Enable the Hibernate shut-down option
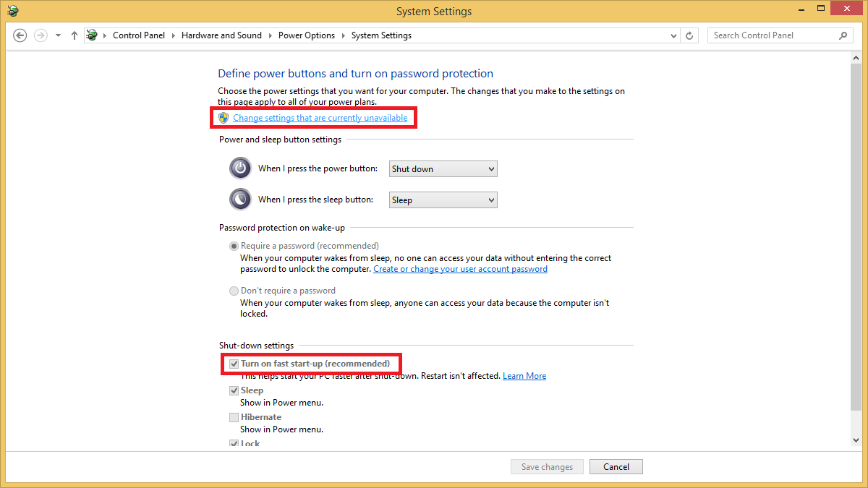The height and width of the screenshot is (488, 868). 234,417
